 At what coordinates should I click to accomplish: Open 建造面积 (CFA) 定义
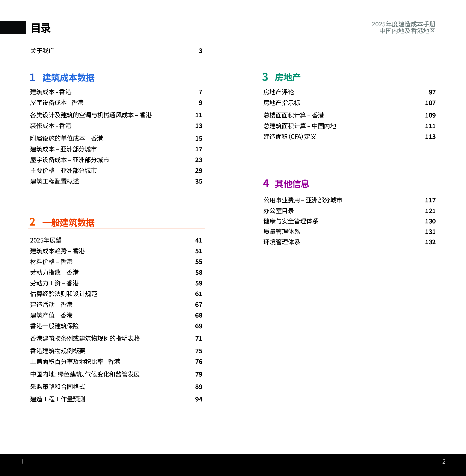[x=290, y=137]
